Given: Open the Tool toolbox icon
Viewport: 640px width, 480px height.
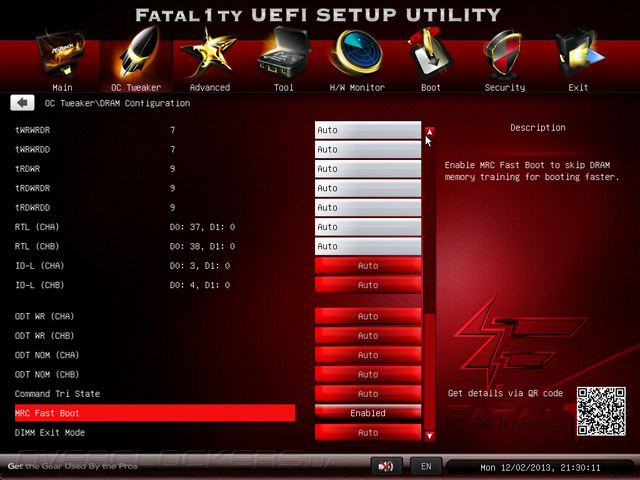Looking at the screenshot, I should [284, 53].
